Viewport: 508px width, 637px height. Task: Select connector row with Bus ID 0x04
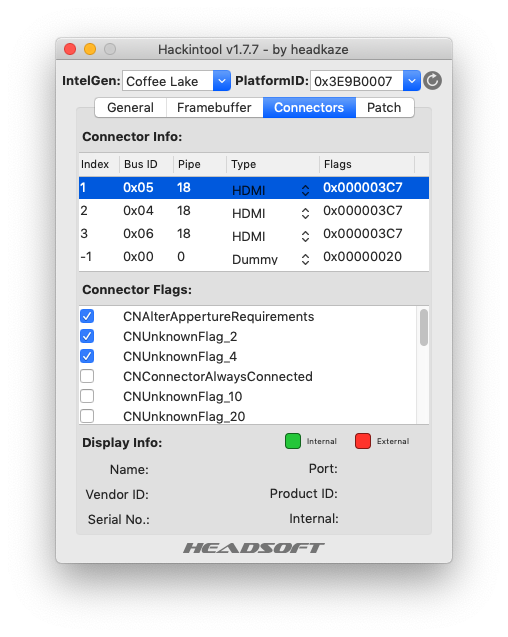point(254,211)
